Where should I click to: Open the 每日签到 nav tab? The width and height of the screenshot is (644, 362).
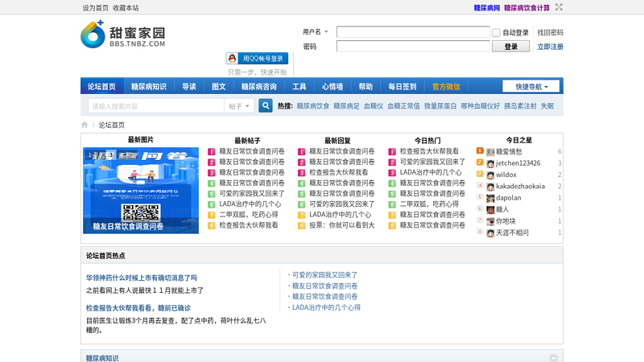402,87
